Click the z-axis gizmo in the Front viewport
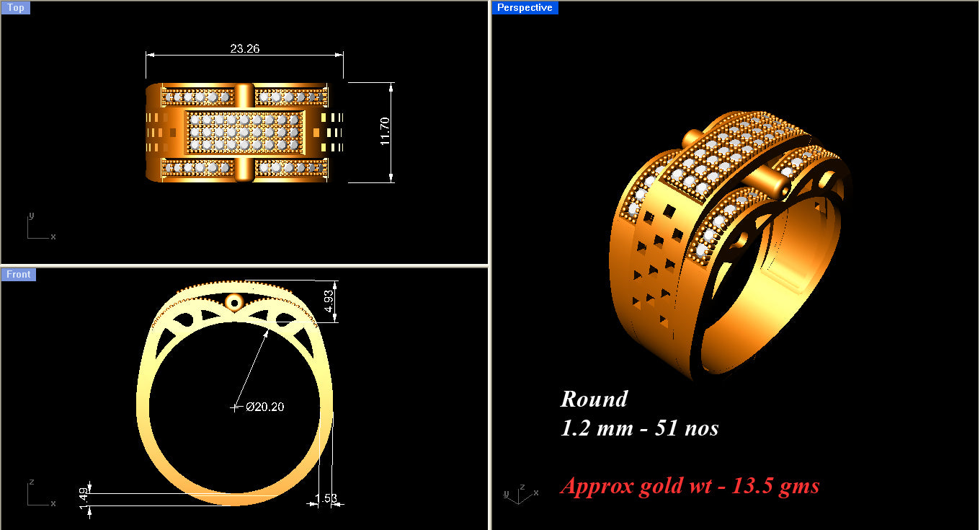The width and height of the screenshot is (980, 530). point(32,483)
